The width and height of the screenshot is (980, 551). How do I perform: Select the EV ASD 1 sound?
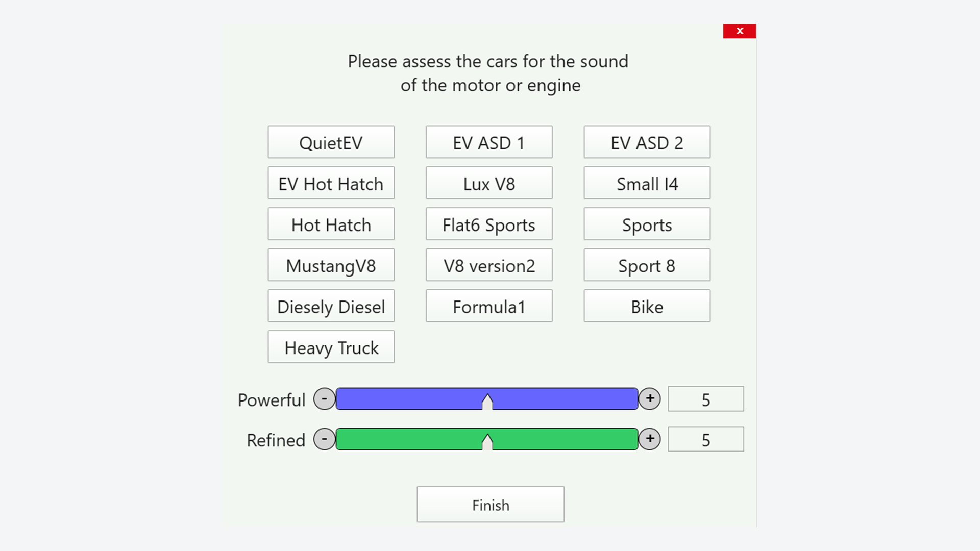(x=488, y=142)
